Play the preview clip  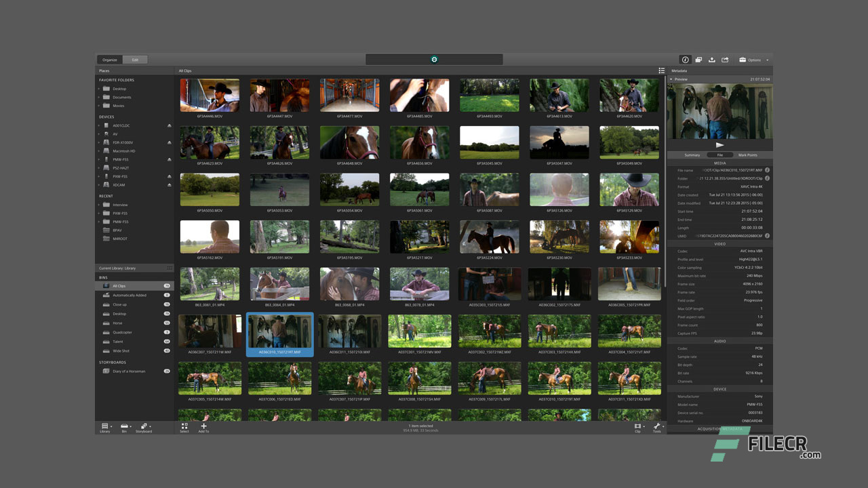[720, 145]
